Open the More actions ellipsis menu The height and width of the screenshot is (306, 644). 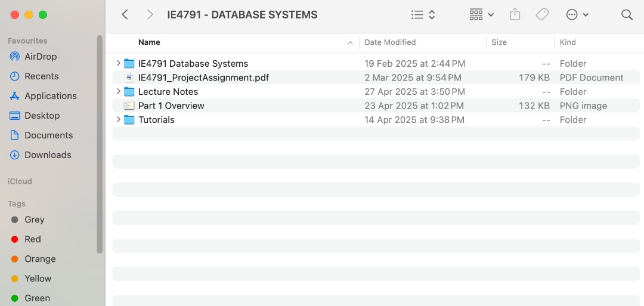[x=577, y=15]
